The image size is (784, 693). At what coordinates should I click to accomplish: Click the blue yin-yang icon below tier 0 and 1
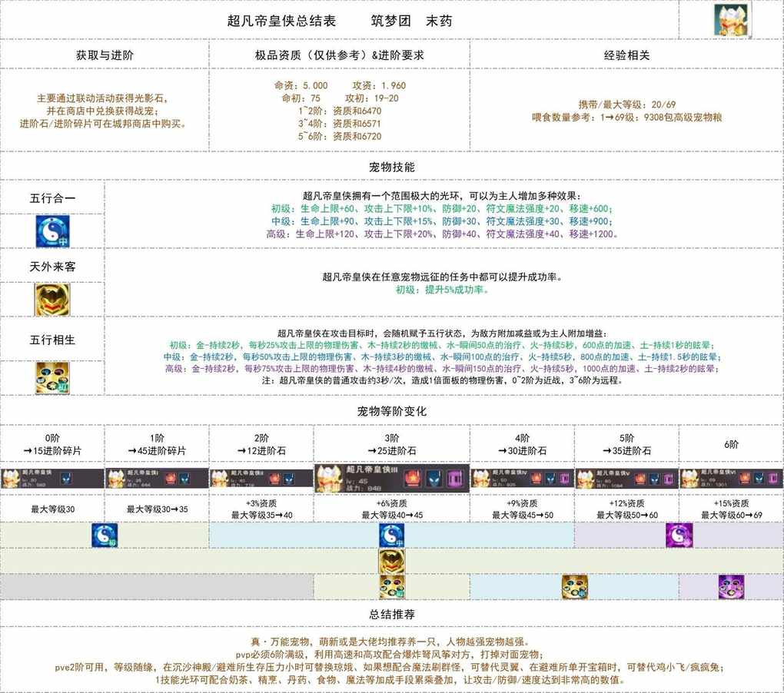[x=104, y=535]
